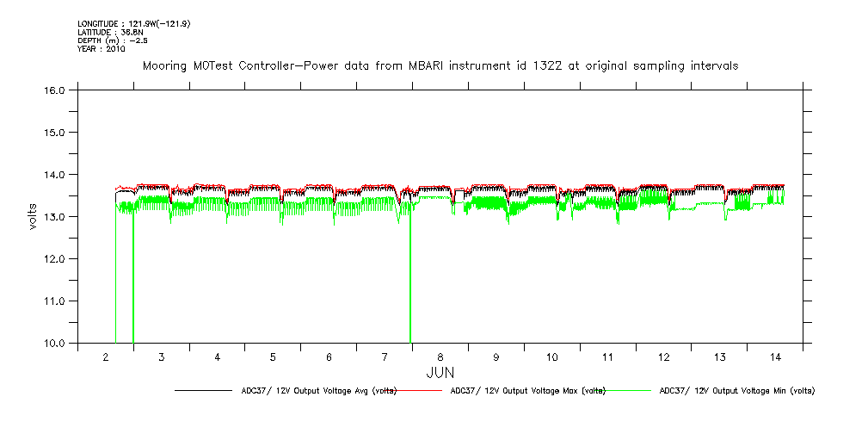Viewport: 868px width, 434px height.
Task: Select day 11 on the date axis
Action: [x=607, y=356]
